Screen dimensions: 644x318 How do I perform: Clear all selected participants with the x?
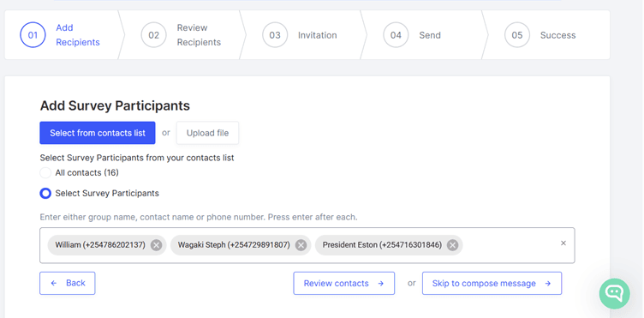tap(563, 243)
